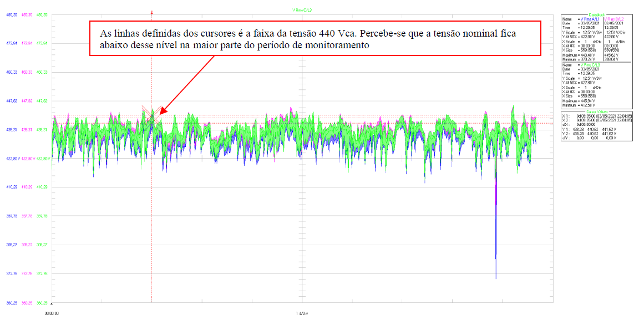The width and height of the screenshot is (644, 335).
Task: Click the red vertical cursor marker at top
Action: 151,11
